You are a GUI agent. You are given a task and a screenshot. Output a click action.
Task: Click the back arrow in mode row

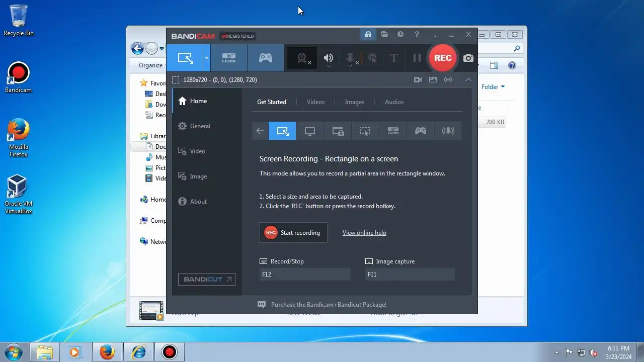(260, 131)
